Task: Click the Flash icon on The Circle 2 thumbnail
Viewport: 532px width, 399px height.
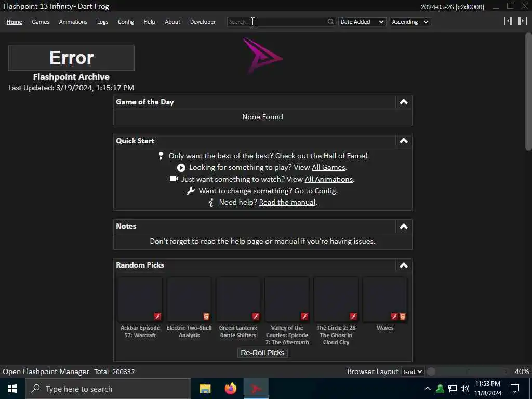Action: tap(353, 316)
